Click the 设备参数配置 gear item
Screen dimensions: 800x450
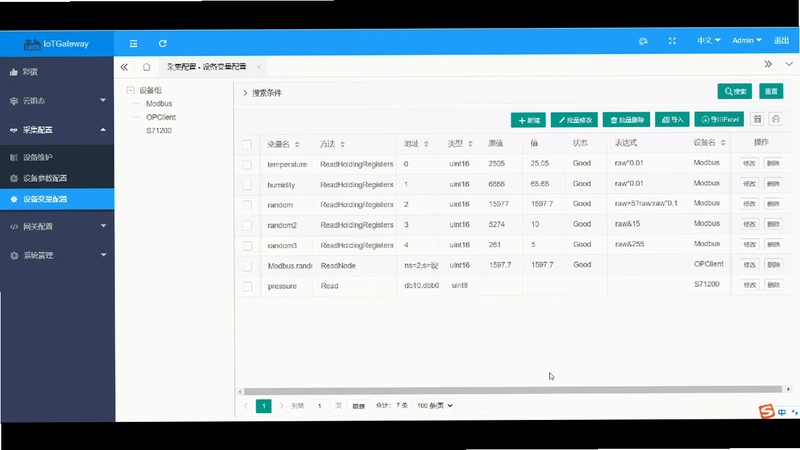(57, 178)
